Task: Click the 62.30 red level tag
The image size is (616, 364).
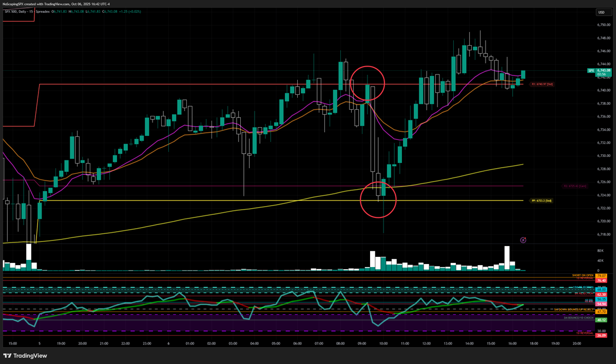Action: click(601, 294)
